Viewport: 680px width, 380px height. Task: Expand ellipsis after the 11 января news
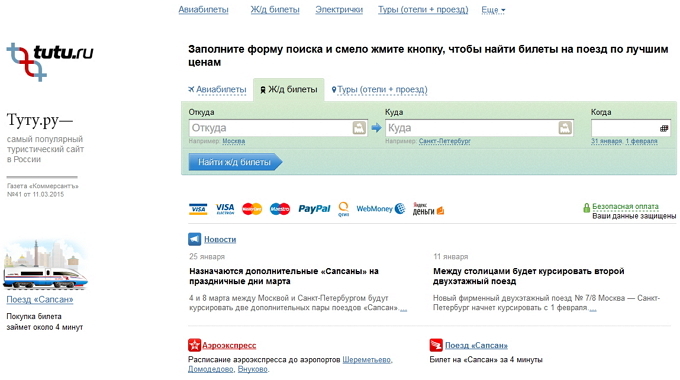pyautogui.click(x=592, y=308)
